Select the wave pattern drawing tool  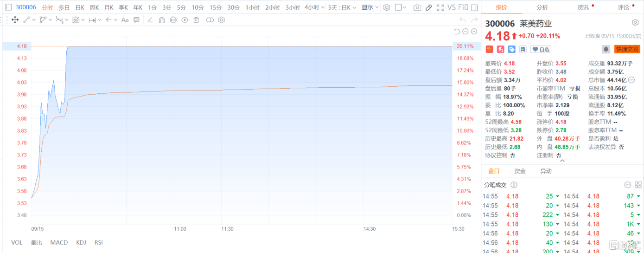(59, 20)
